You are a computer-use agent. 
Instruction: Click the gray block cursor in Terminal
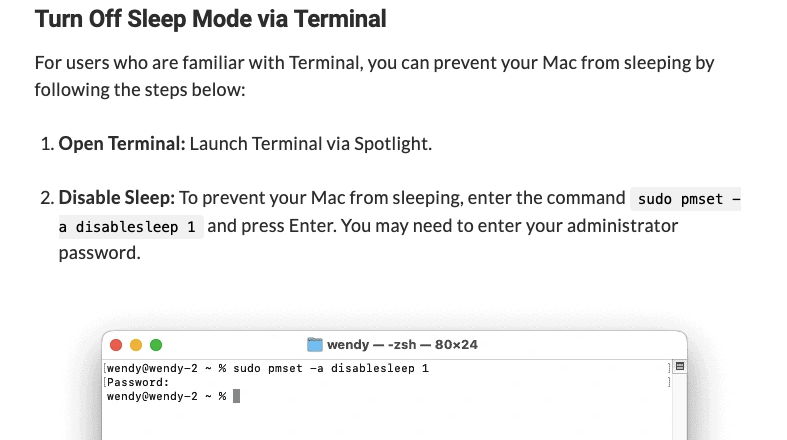click(236, 396)
